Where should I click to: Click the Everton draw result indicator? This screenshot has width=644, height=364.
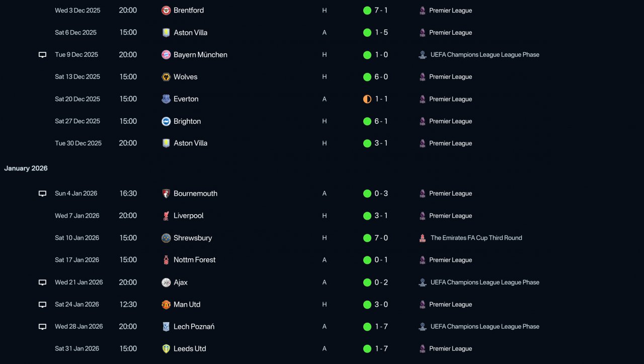[367, 99]
